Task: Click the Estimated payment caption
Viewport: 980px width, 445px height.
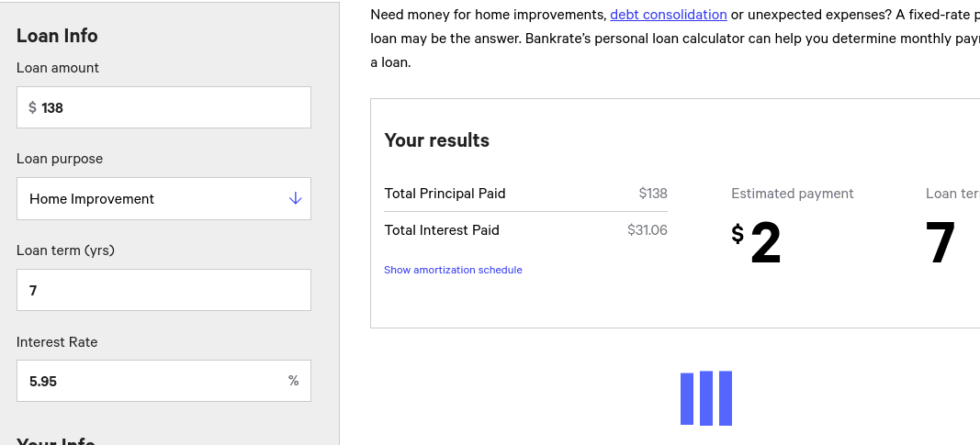Action: click(793, 194)
